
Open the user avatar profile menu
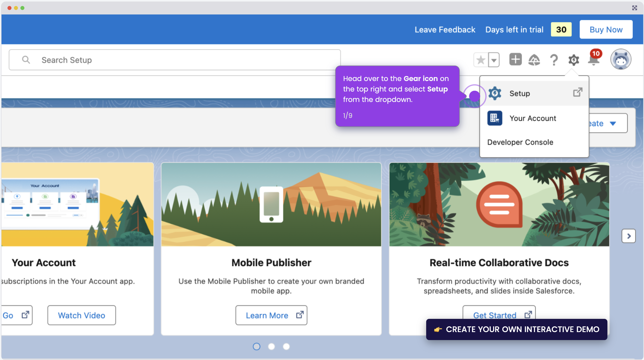coord(621,59)
